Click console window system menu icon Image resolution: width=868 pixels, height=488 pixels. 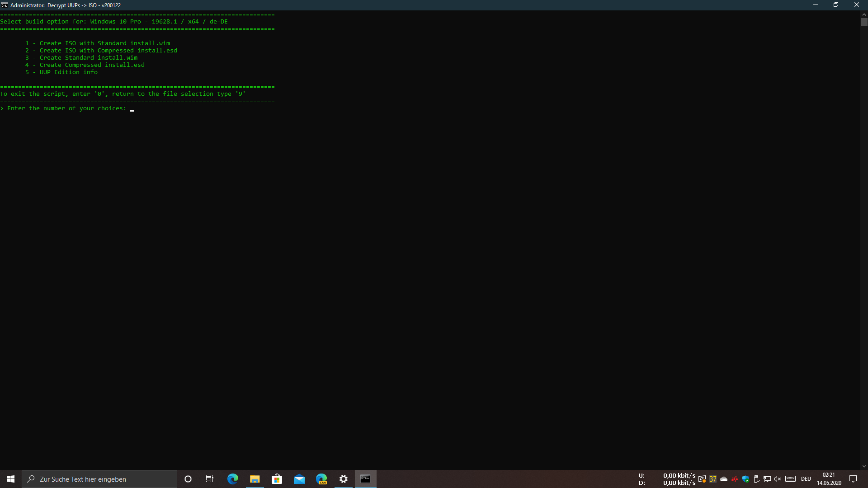[x=5, y=5]
